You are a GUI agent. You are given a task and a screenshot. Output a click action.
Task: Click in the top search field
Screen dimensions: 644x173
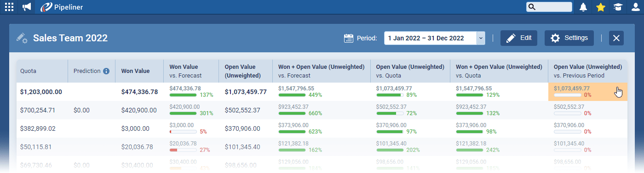coord(549,7)
